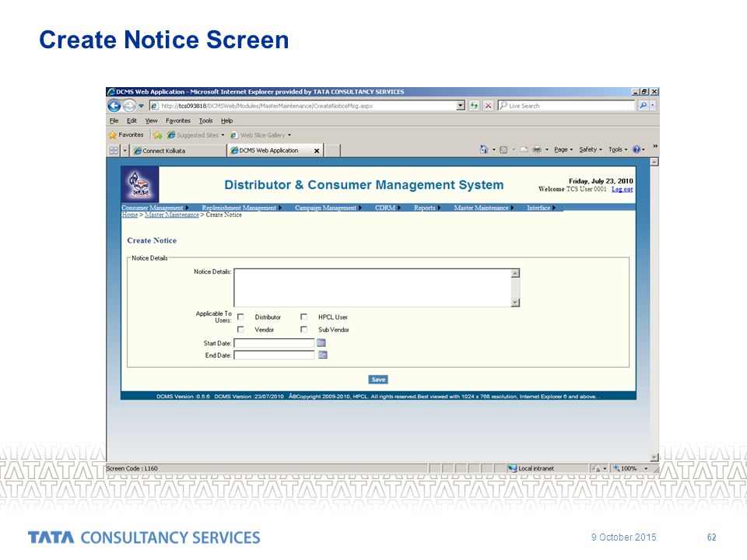747x560 pixels.
Task: Expand the command bar overflow chevron
Action: point(655,146)
